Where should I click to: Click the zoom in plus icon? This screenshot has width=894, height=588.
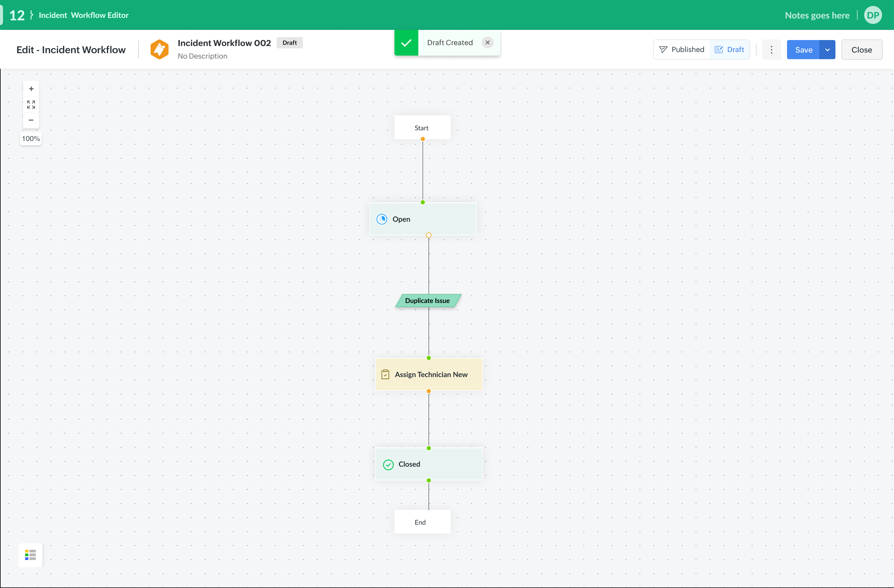click(31, 89)
